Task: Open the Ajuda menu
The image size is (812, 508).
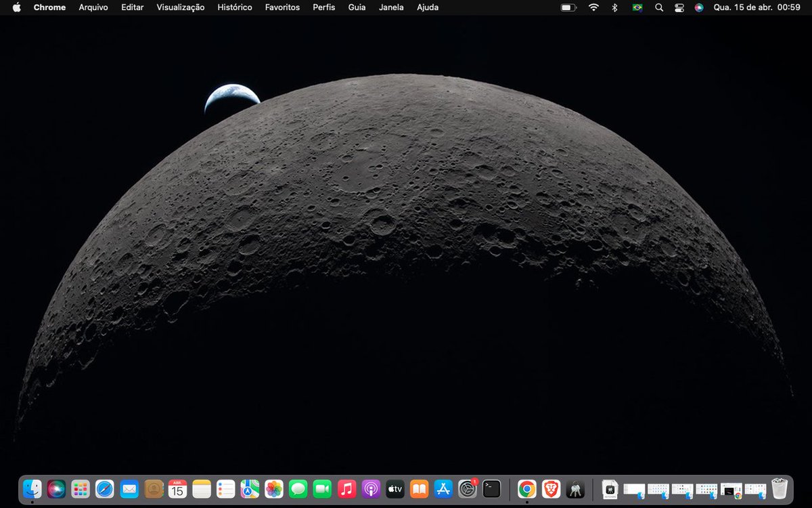Action: tap(428, 7)
